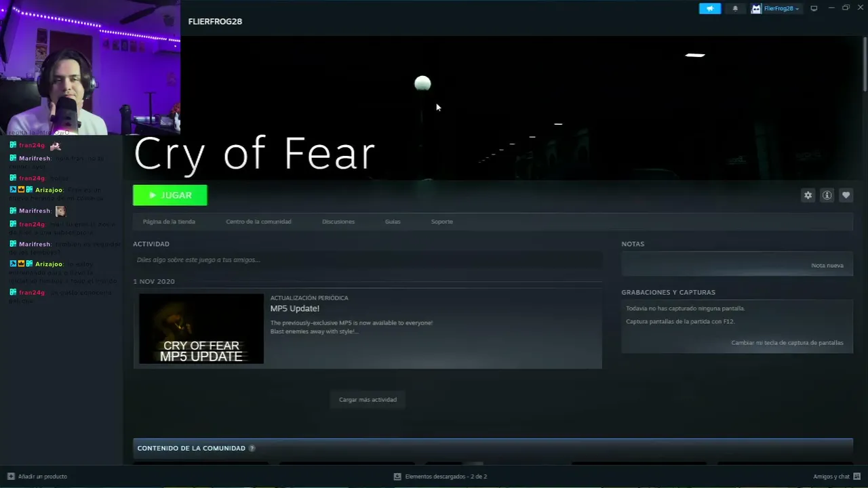Click the 1 NOV 2020 date label
This screenshot has width=868, height=488.
tap(154, 281)
